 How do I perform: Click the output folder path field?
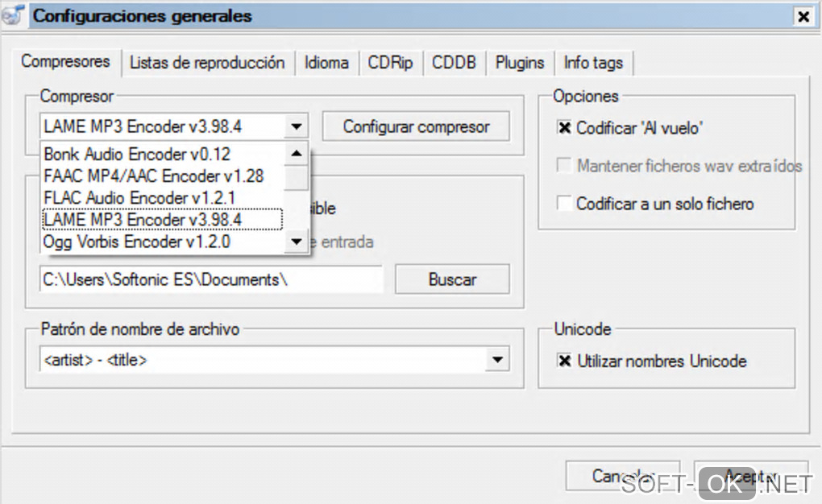click(x=210, y=280)
